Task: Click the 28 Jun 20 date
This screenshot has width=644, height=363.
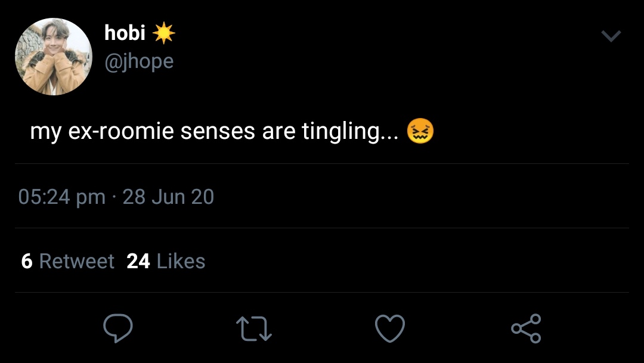Action: 168,197
